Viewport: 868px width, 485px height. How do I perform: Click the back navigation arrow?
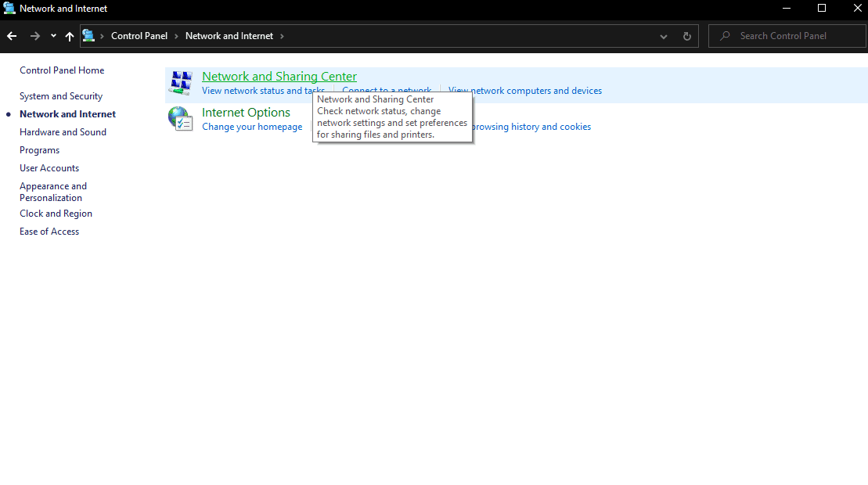pos(11,35)
